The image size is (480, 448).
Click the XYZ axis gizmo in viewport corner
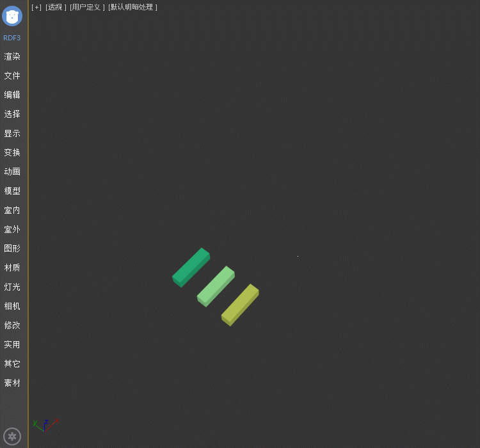(x=45, y=425)
